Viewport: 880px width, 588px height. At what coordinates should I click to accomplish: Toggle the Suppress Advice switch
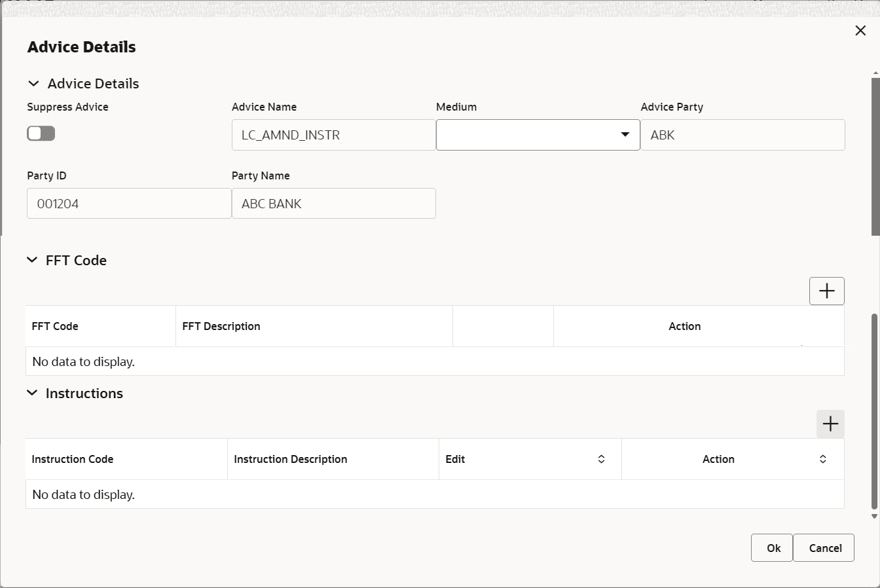pos(41,134)
